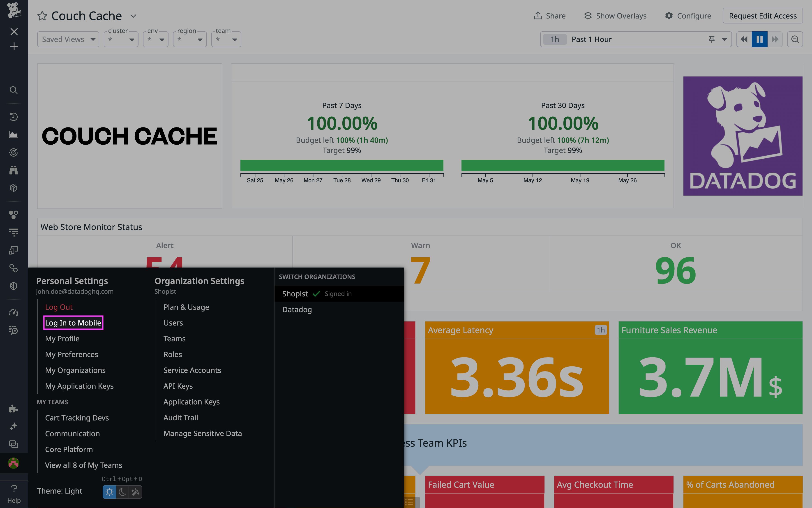Click the Past 7 Days green progress bar
The height and width of the screenshot is (508, 812).
342,165
